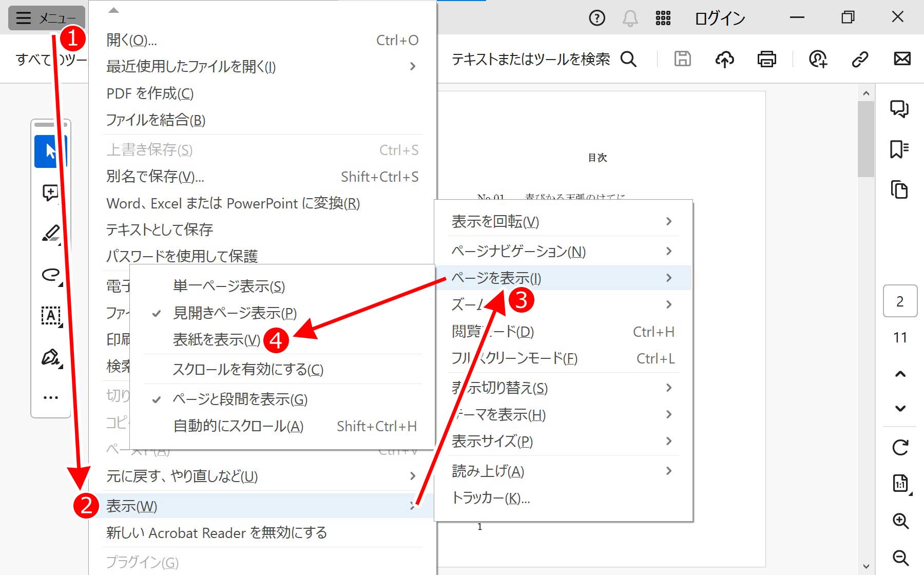Screen dimensions: 924x575
Task: Go to next page down chevron
Action: (900, 409)
